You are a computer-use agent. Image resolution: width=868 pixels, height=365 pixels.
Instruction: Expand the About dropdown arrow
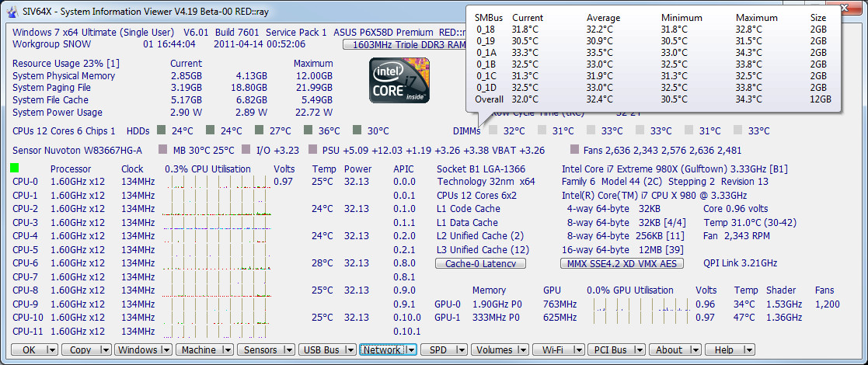pos(695,350)
